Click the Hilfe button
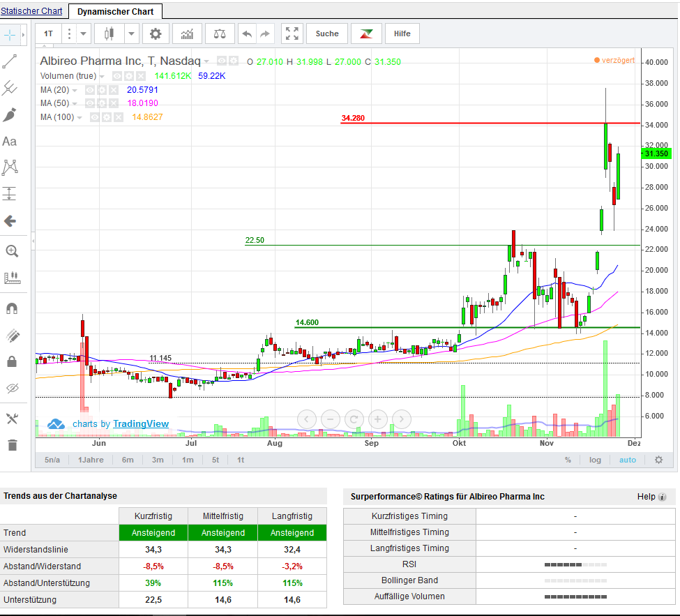The height and width of the screenshot is (616, 680). 402,34
